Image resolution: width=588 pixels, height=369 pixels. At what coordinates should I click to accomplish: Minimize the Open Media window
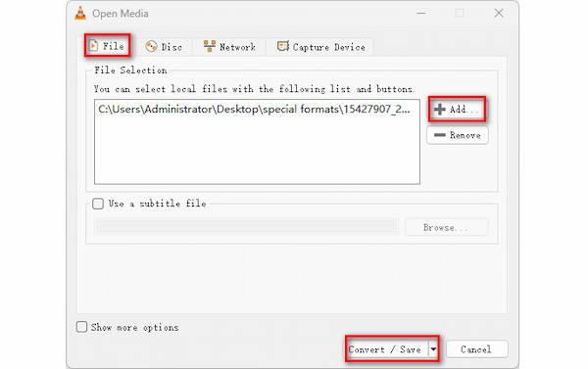pos(421,13)
